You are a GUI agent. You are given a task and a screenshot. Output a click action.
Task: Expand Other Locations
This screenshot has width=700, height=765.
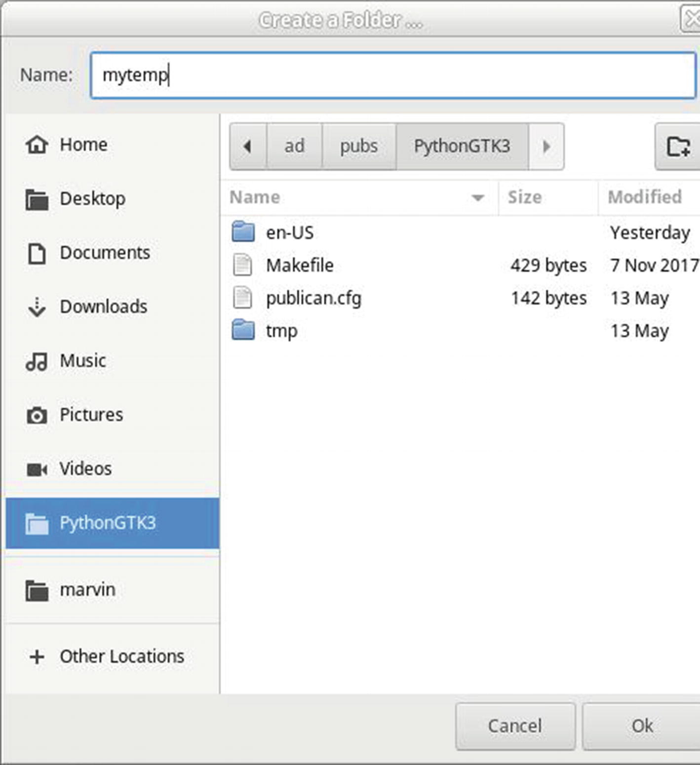tap(121, 656)
